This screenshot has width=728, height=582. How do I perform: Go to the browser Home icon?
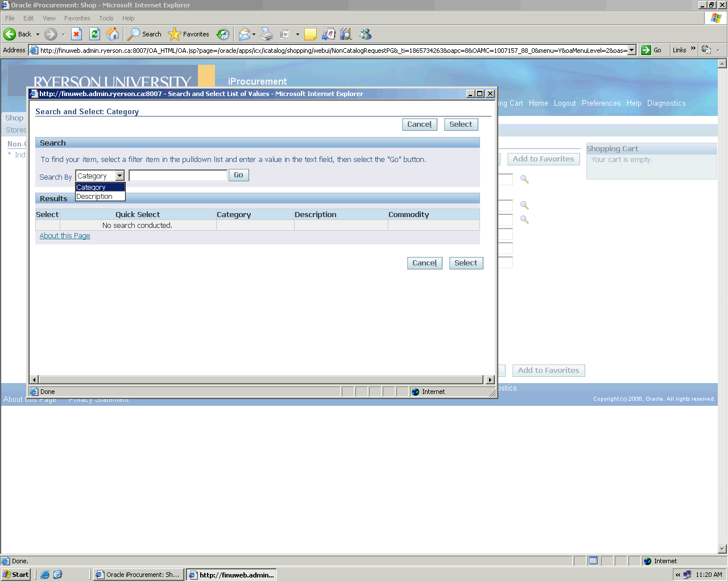point(113,34)
